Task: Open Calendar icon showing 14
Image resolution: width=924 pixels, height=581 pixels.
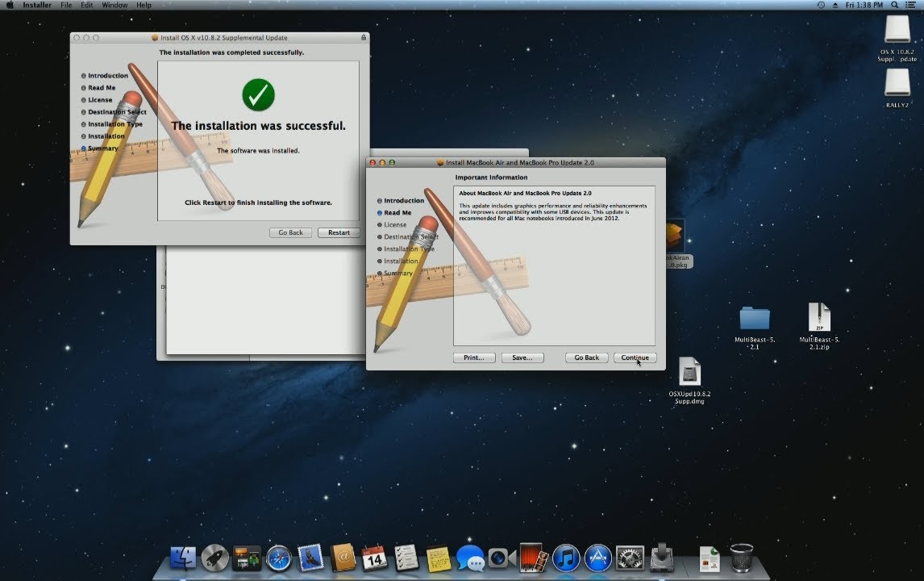Action: (374, 558)
